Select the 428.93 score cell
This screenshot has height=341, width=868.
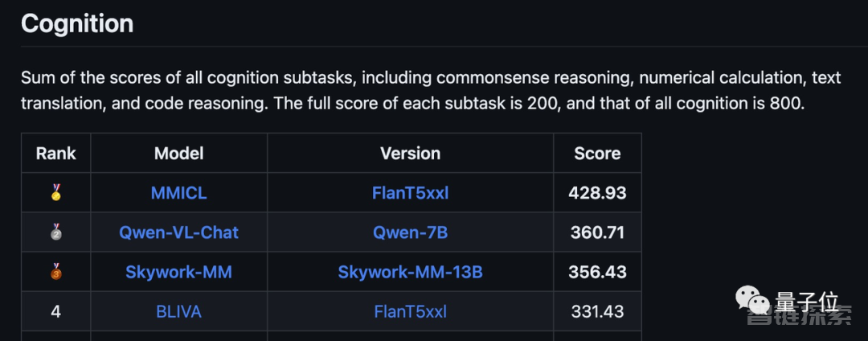tap(597, 193)
